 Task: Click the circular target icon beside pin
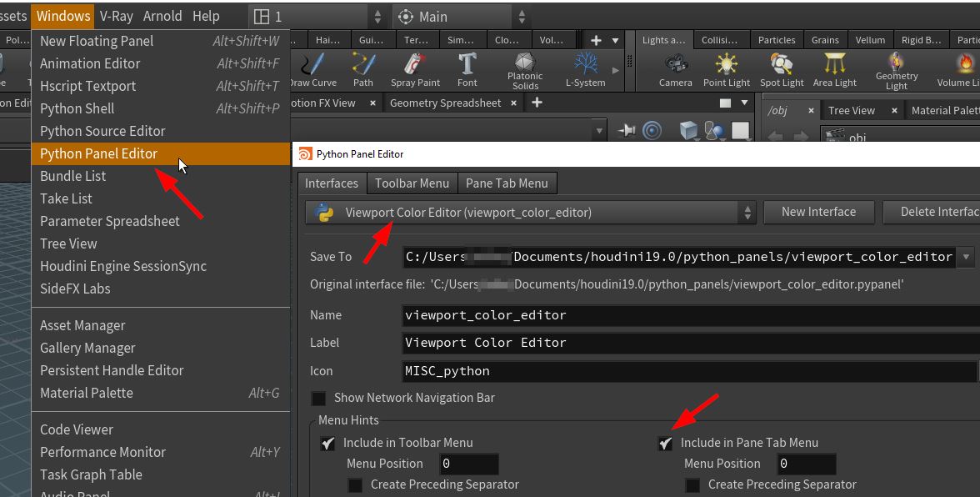[x=652, y=130]
